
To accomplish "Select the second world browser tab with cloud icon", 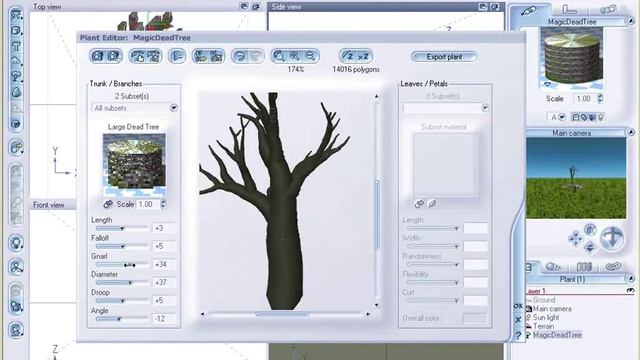I will [554, 267].
